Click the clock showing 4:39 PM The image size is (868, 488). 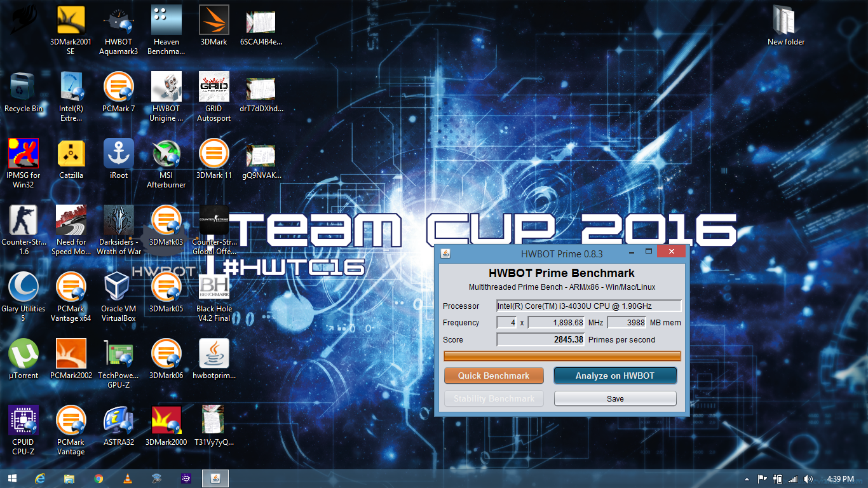(841, 479)
